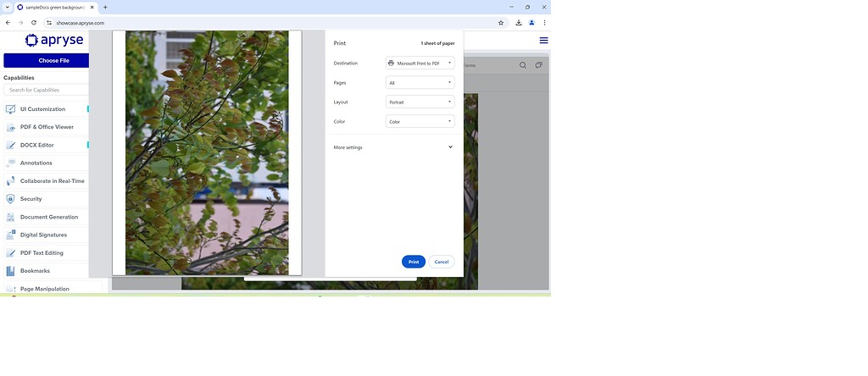Viewport: 868px width, 376px height.
Task: Click the Bookmarks icon
Action: [10, 271]
